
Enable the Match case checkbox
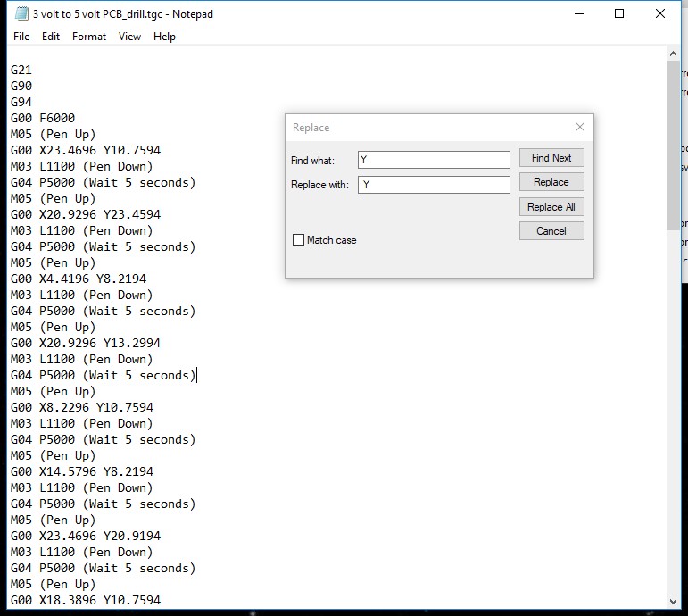coord(298,240)
